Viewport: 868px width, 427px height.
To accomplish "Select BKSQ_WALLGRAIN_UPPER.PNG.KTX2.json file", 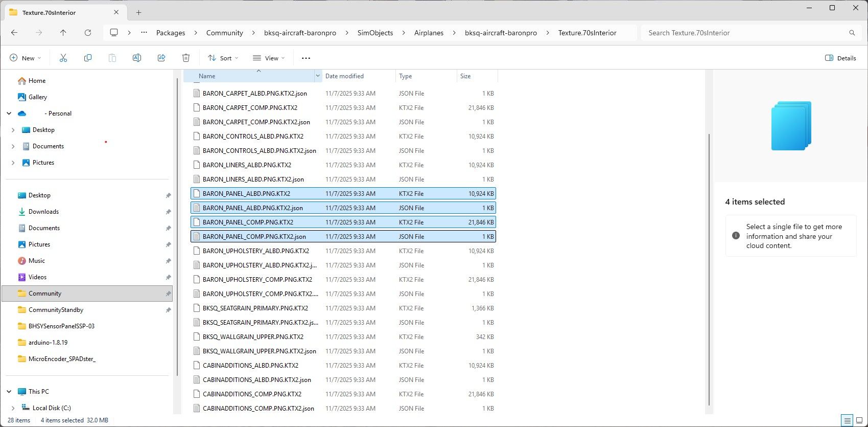I will click(343, 351).
